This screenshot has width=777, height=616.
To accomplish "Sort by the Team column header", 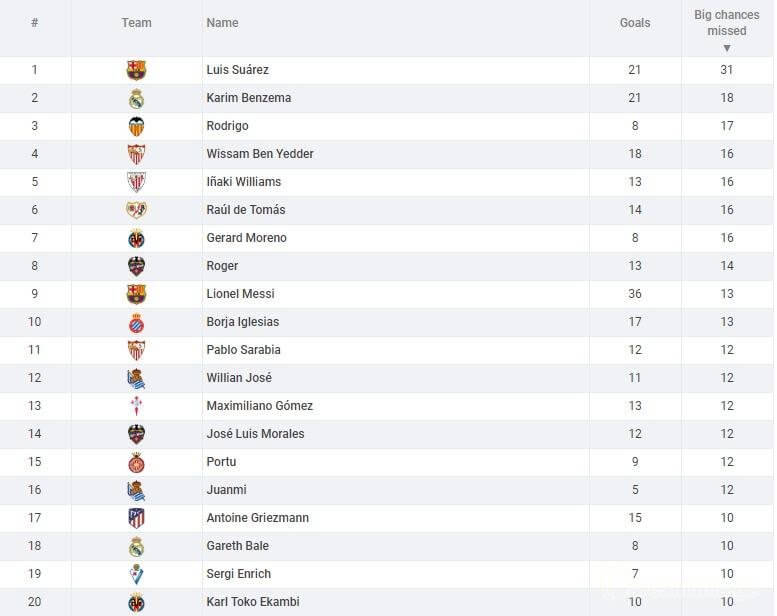I will (136, 23).
